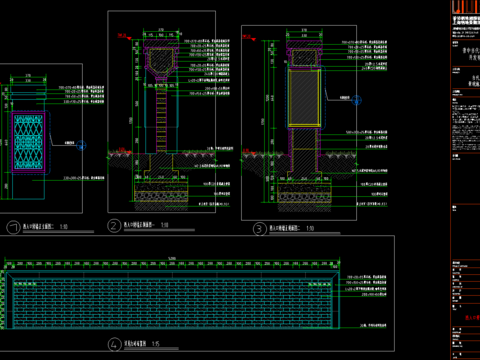Select the blue reference circle beside yellow panel
Viewport: 480px width, 360px height.
356,100
